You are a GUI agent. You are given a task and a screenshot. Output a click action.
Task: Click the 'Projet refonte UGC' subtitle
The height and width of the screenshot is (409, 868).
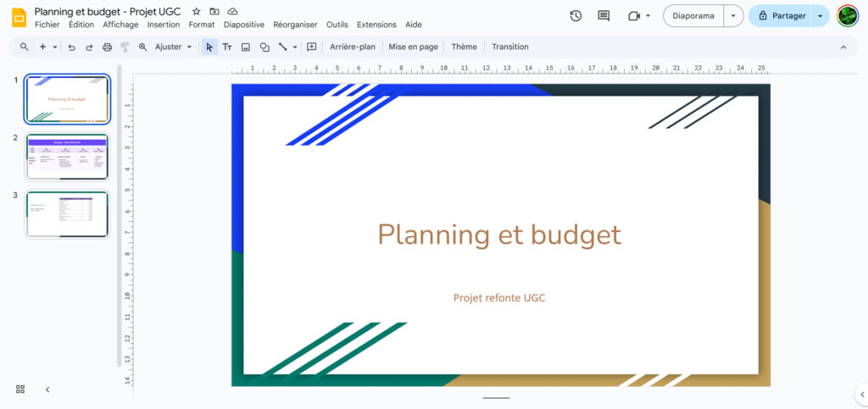point(499,298)
